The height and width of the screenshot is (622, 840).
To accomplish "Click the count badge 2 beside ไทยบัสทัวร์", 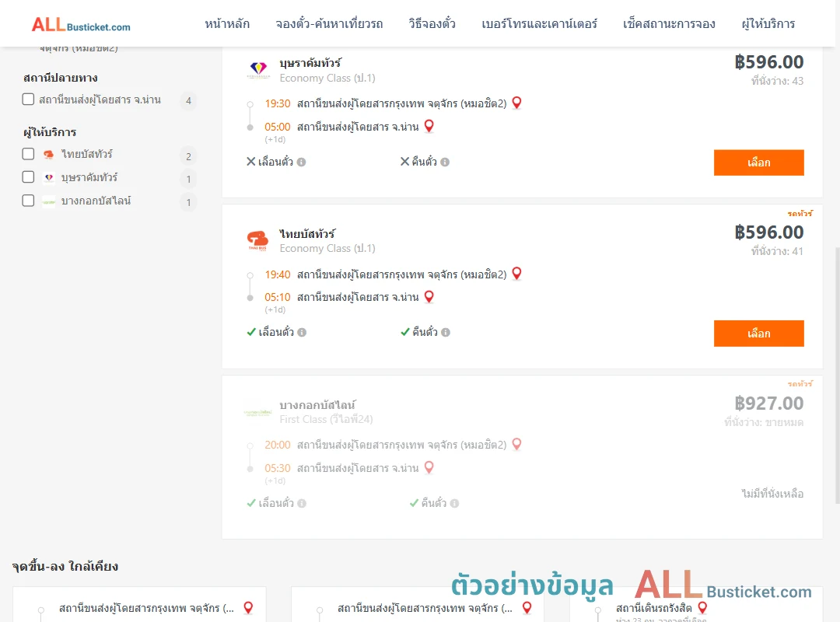I will pyautogui.click(x=188, y=156).
